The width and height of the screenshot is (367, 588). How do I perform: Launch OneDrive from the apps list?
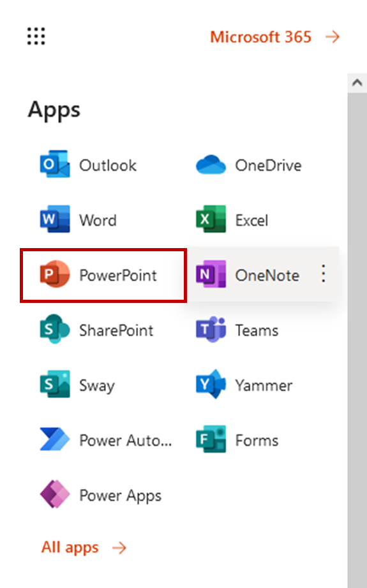click(211, 165)
